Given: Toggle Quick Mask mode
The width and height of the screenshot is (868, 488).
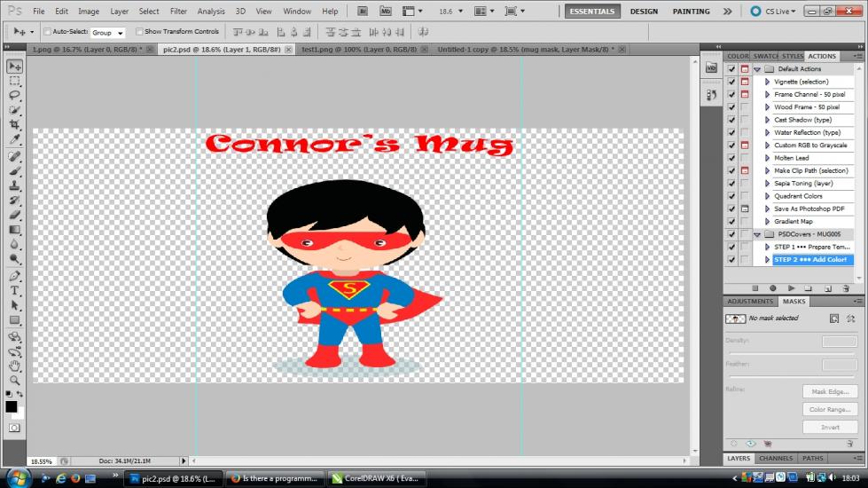Looking at the screenshot, I should (14, 428).
